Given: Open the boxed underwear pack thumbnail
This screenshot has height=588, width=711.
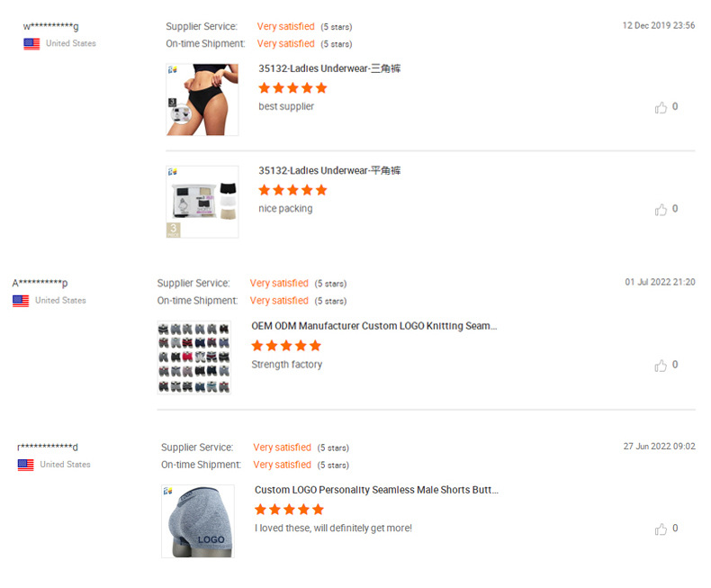Looking at the screenshot, I should click(202, 202).
